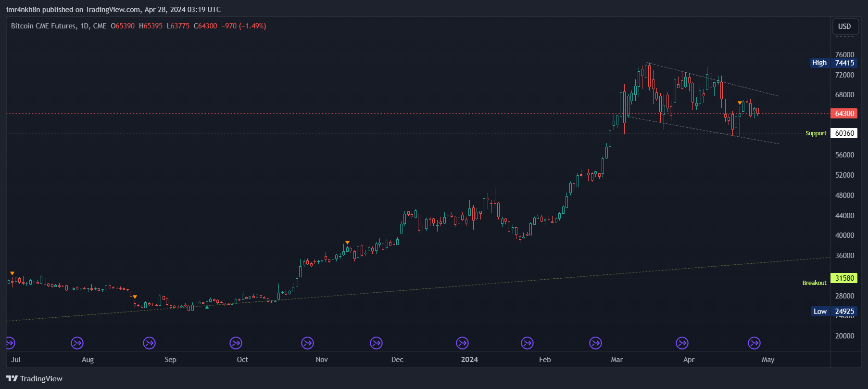Image resolution: width=868 pixels, height=389 pixels.
Task: Open the event marker icon nearest the May label
Action: [x=754, y=343]
